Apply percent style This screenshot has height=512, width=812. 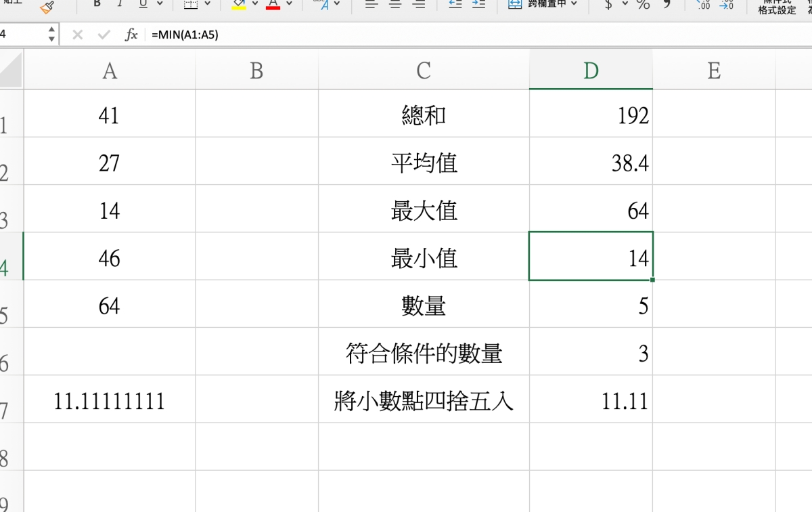click(643, 5)
